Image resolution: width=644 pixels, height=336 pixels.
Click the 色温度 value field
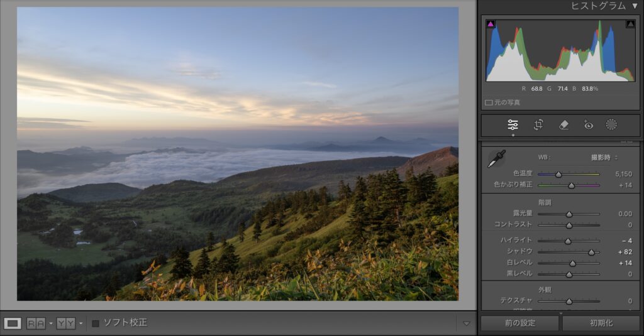click(x=623, y=174)
